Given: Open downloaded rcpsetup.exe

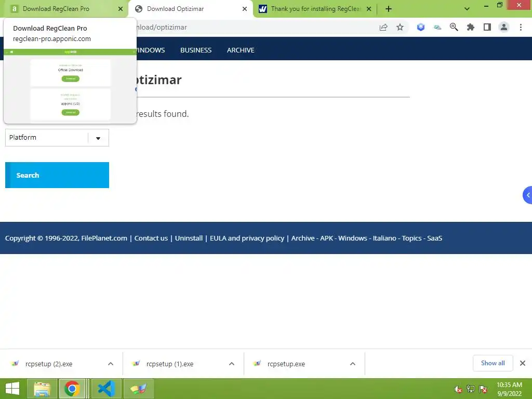Looking at the screenshot, I should (286, 364).
